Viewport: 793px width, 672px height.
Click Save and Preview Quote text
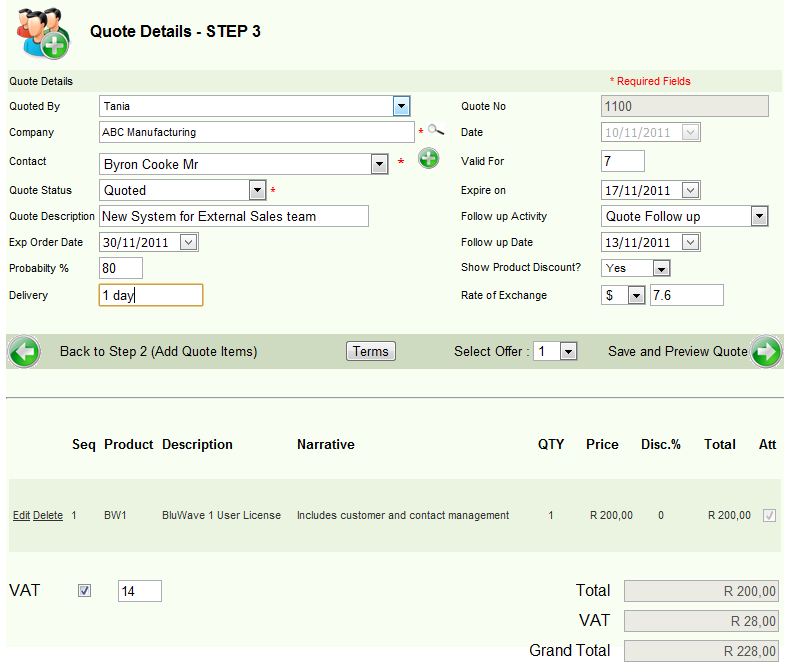click(677, 352)
